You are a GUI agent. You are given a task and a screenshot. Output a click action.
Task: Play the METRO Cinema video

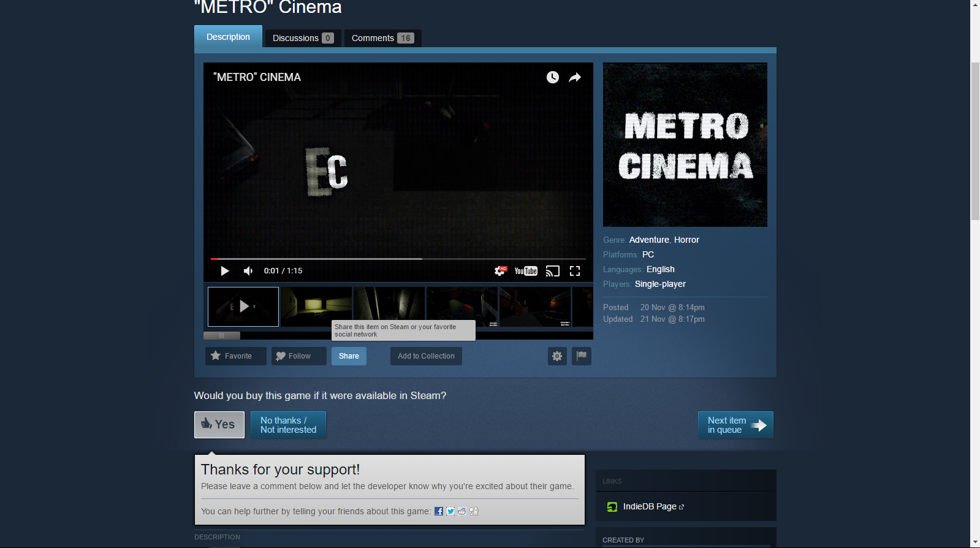point(225,271)
